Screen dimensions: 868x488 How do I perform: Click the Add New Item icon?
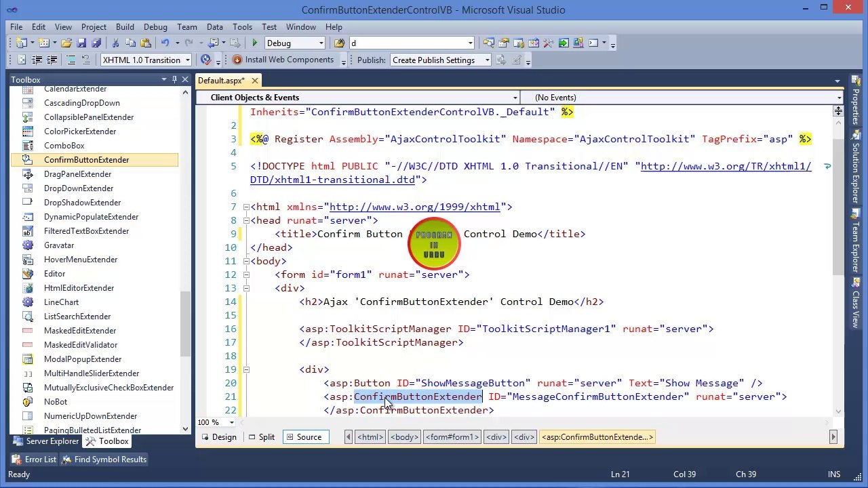[45, 43]
